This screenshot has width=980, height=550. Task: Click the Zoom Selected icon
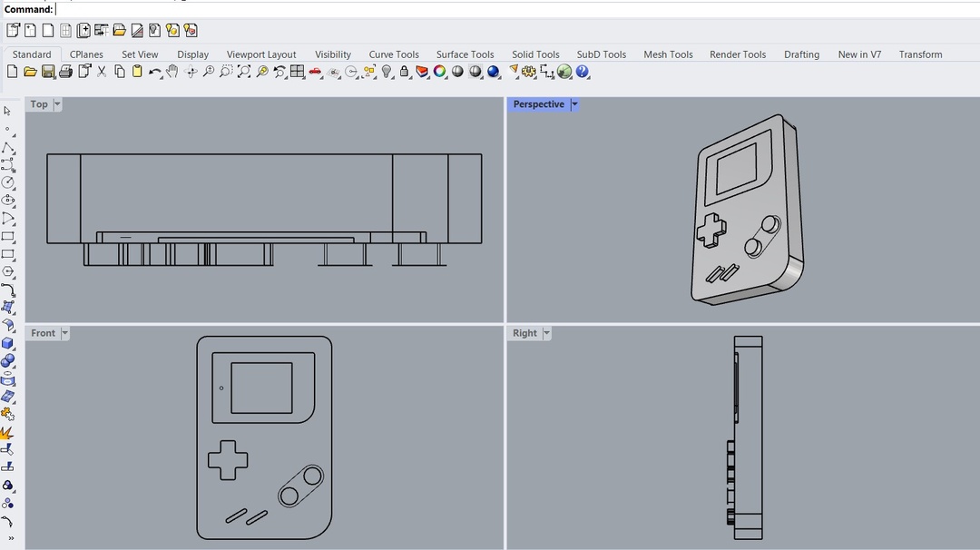click(x=262, y=72)
